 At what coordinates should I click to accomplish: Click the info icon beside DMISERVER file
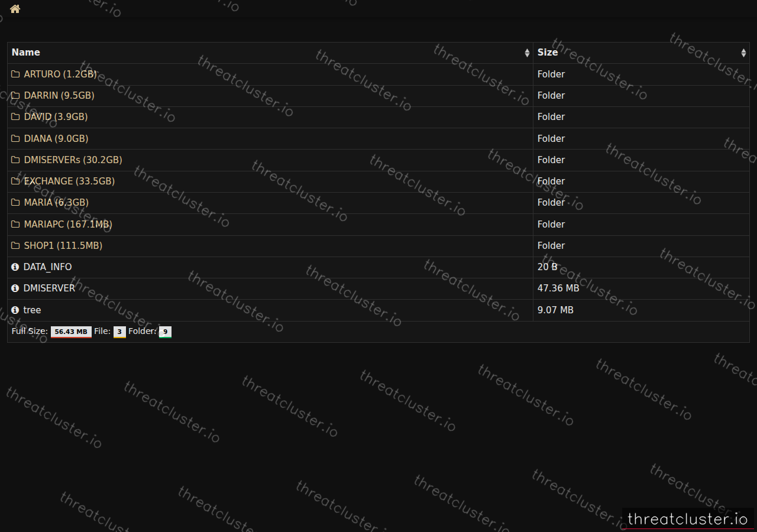point(15,288)
